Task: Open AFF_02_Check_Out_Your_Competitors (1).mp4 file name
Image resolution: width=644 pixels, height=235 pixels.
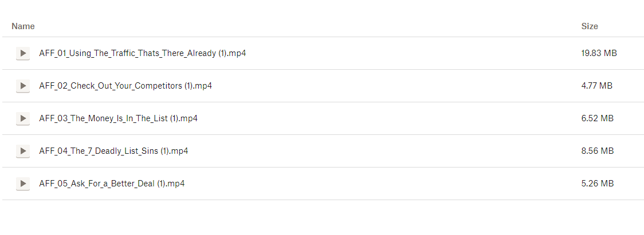Action: tap(125, 86)
